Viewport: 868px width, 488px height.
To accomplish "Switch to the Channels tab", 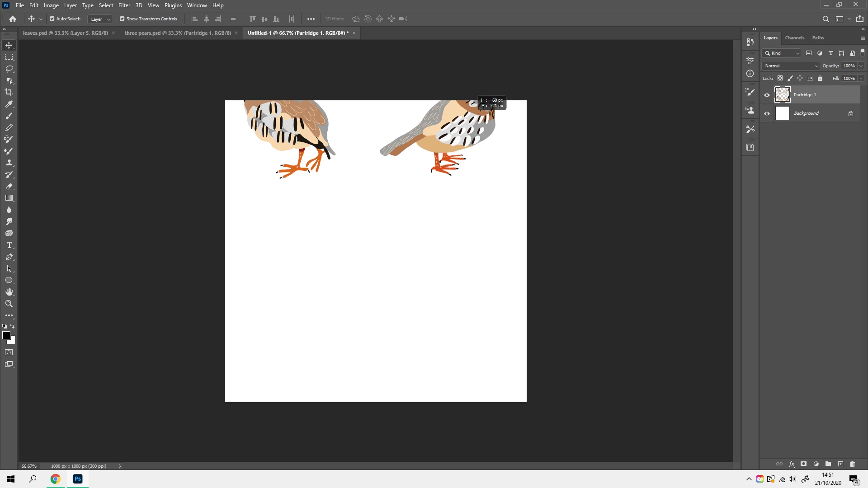I will [x=794, y=38].
